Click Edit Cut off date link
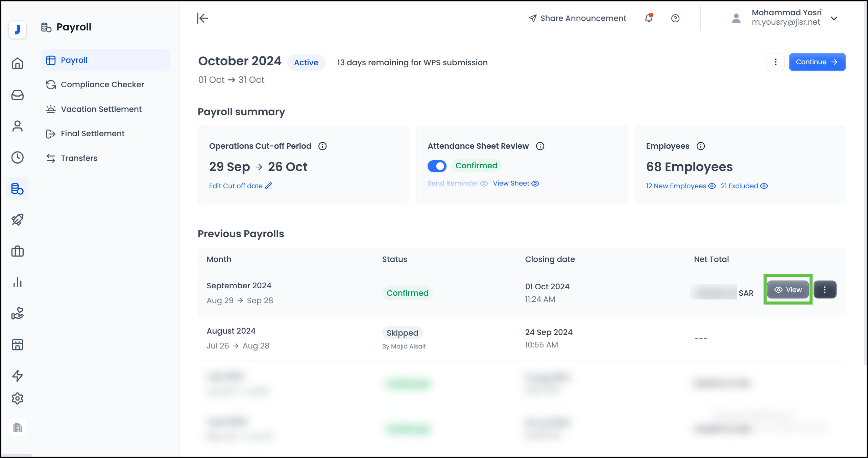This screenshot has width=868, height=458. [240, 186]
